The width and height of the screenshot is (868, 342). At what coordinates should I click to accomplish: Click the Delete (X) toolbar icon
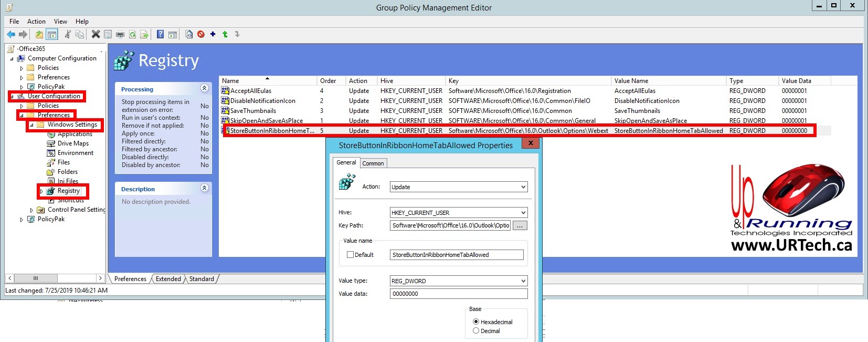[x=96, y=35]
